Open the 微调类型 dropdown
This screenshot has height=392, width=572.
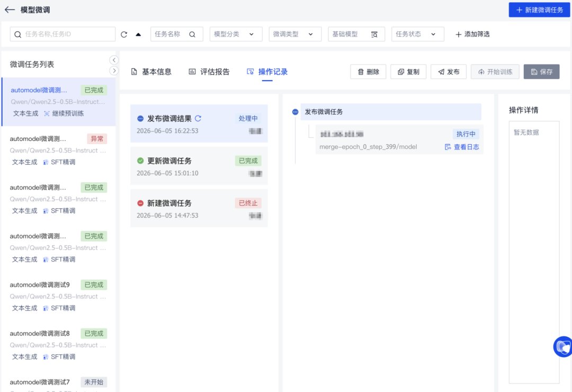coord(295,34)
